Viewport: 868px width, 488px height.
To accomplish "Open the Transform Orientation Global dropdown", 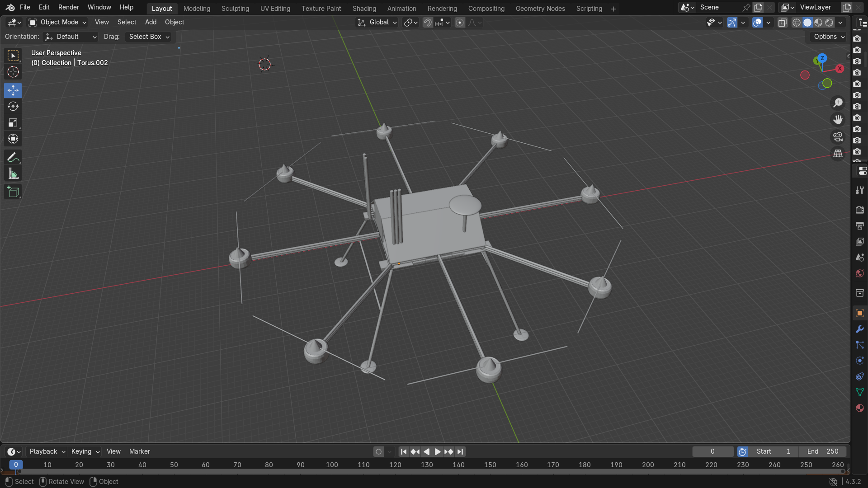I will point(377,22).
